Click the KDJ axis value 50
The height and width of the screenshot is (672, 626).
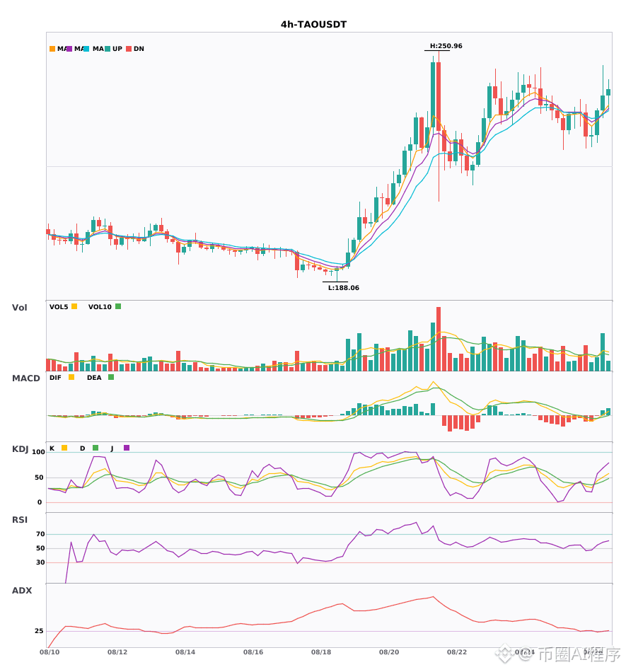tap(39, 477)
